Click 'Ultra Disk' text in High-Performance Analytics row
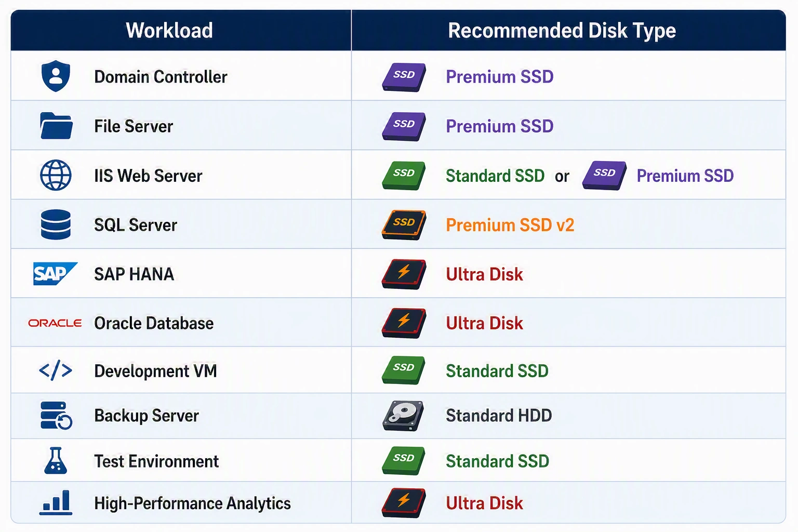 coord(484,503)
